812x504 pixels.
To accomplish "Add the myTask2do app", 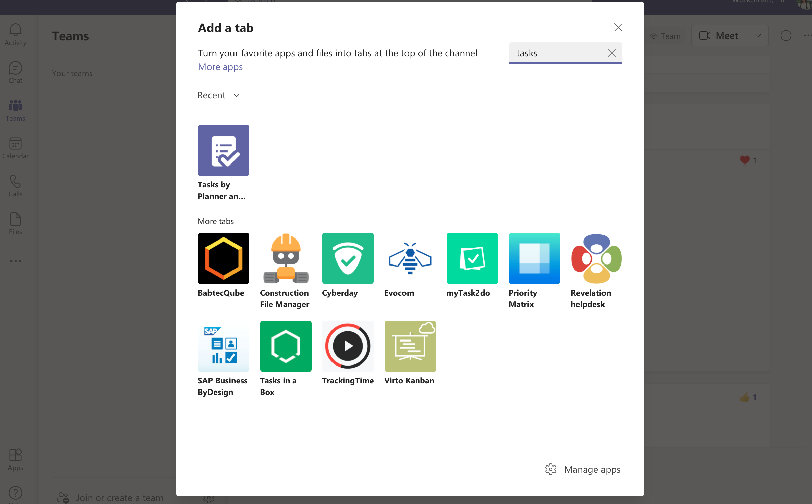I will [472, 258].
